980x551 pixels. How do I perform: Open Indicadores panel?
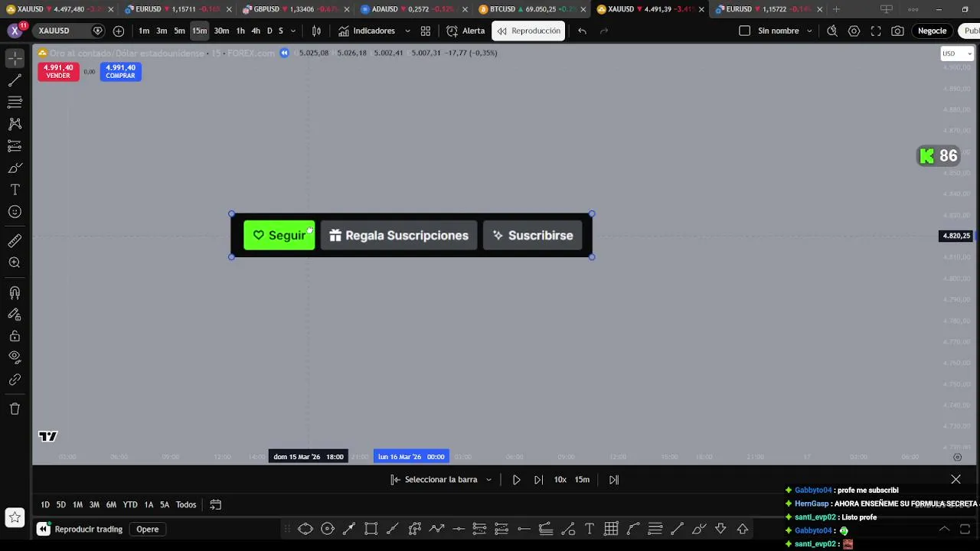coord(367,31)
